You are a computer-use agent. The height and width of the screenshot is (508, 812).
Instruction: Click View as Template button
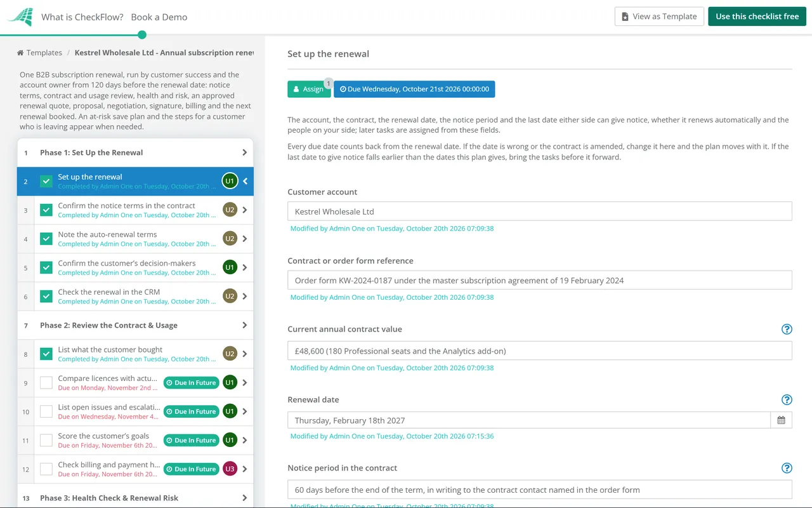pyautogui.click(x=658, y=17)
